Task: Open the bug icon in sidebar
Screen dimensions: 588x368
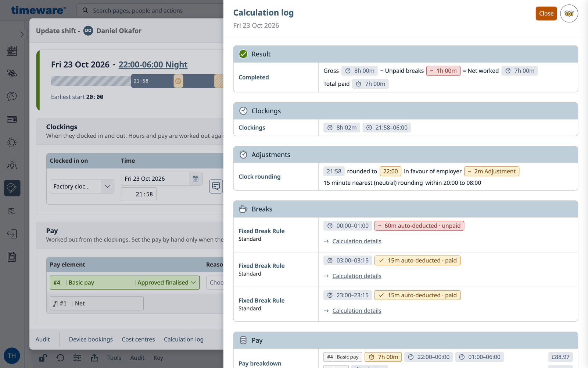Action: click(x=12, y=73)
